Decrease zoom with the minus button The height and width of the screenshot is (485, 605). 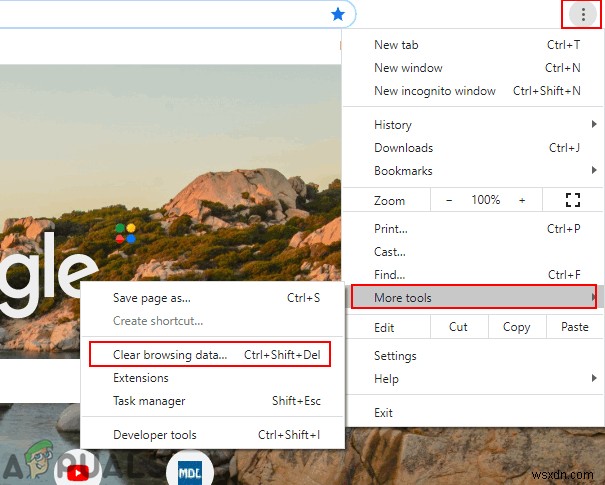click(449, 200)
